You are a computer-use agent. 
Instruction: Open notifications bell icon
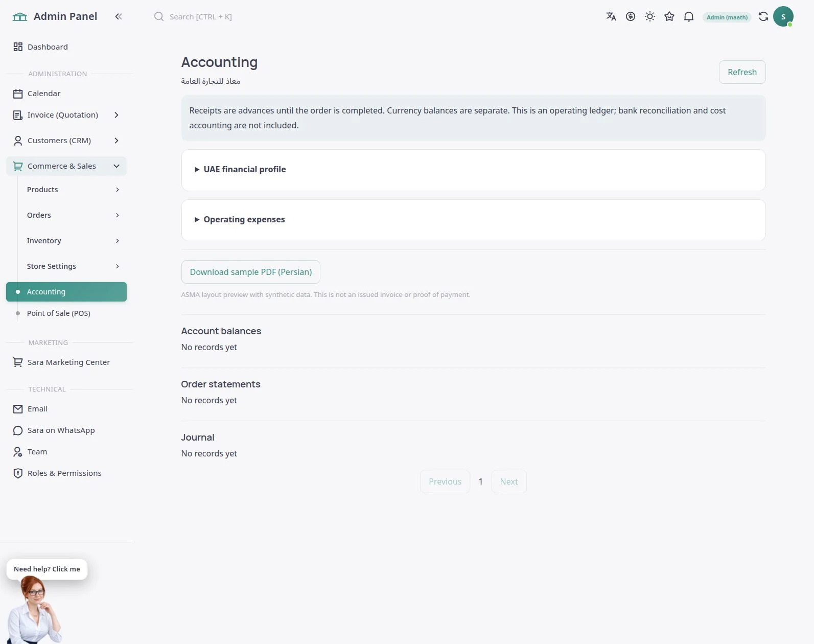[x=689, y=16]
